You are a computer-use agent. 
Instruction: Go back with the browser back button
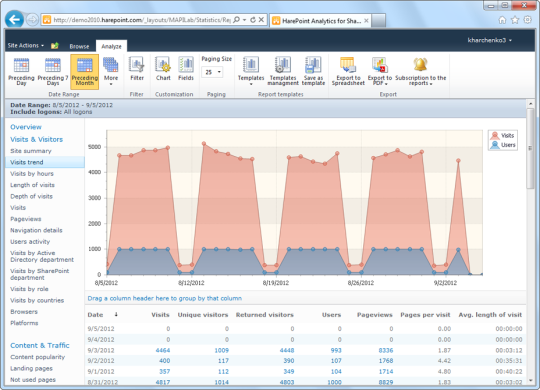14,20
